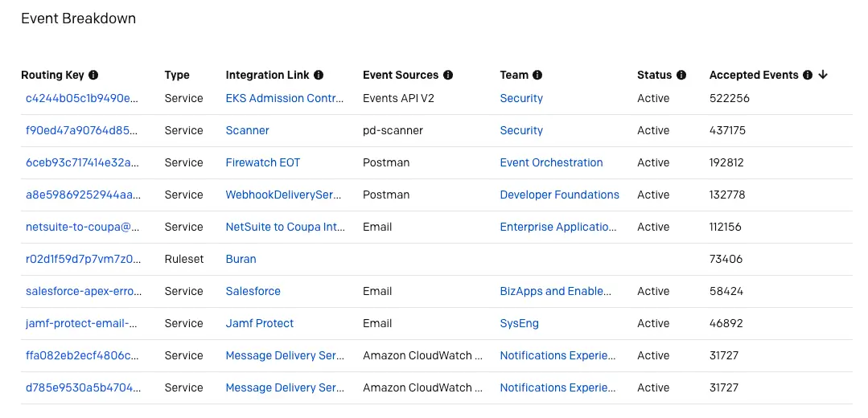Click info icon beside Integration Link header
868x418 pixels.
tap(319, 75)
